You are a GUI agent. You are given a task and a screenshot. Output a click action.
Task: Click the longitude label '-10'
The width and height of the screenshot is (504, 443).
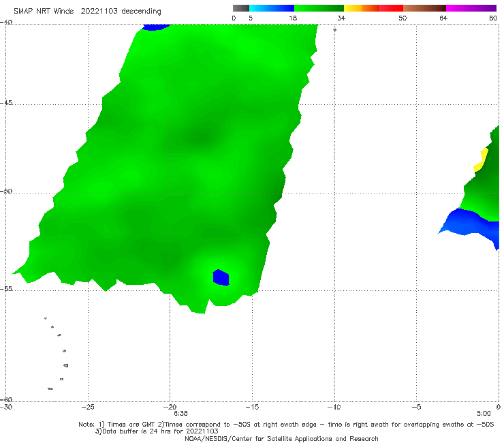pyautogui.click(x=334, y=407)
